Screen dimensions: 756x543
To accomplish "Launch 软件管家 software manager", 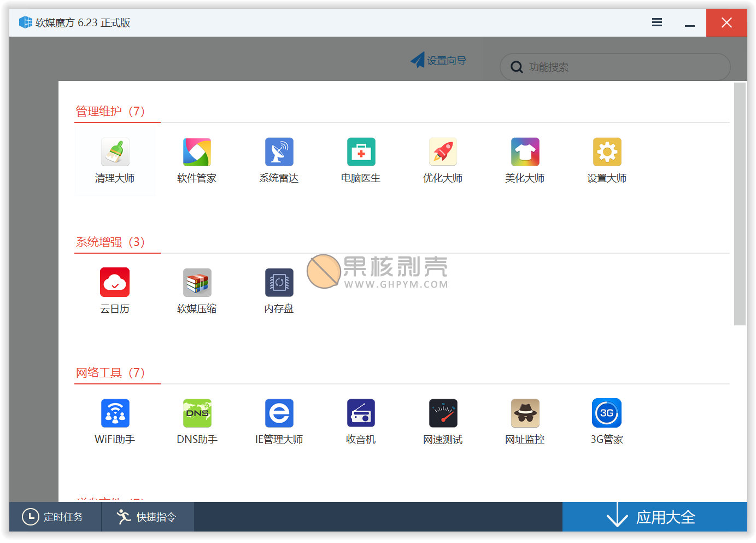I will [197, 161].
